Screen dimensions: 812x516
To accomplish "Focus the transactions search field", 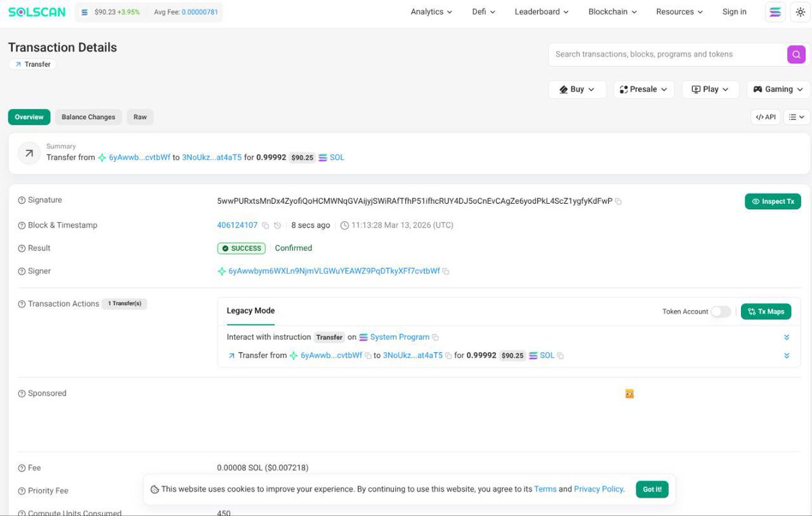I will [667, 54].
